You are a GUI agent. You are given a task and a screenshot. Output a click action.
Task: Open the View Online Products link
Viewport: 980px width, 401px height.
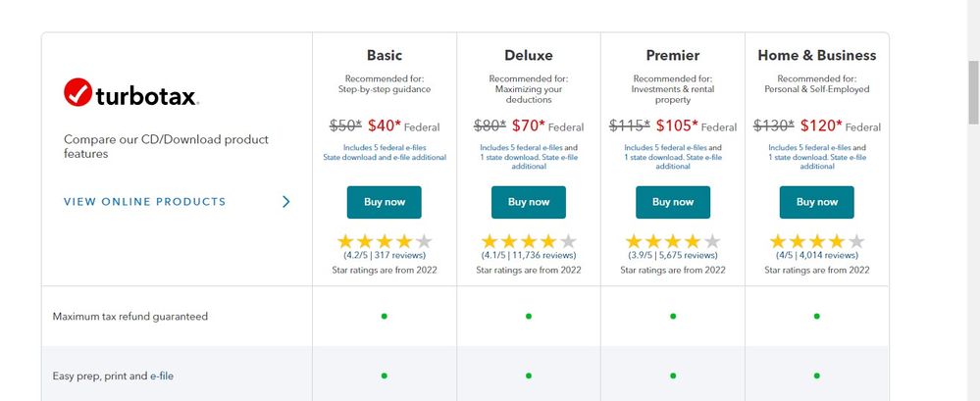pos(145,202)
